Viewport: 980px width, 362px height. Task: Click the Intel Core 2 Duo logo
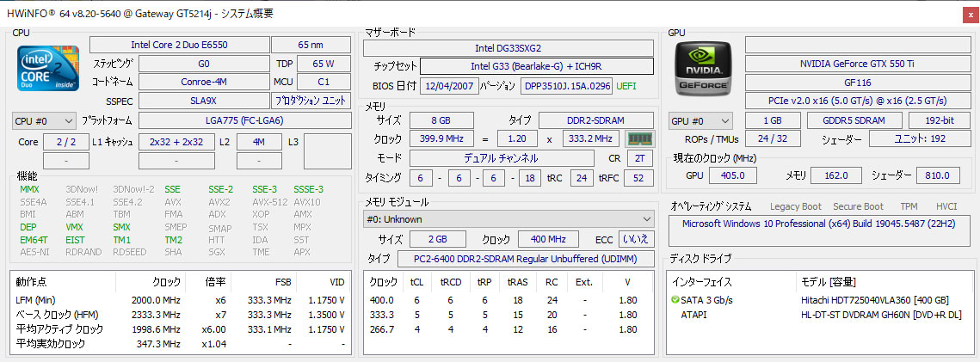(x=48, y=68)
